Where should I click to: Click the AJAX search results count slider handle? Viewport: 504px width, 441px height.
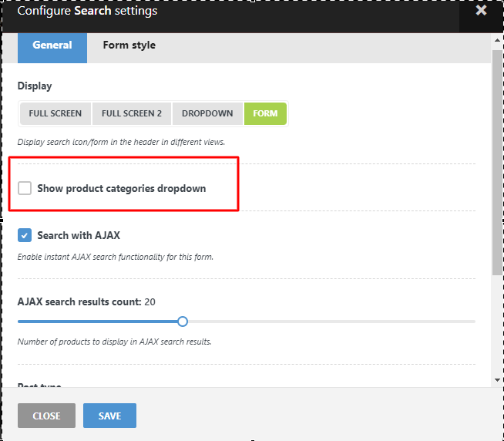click(x=183, y=321)
